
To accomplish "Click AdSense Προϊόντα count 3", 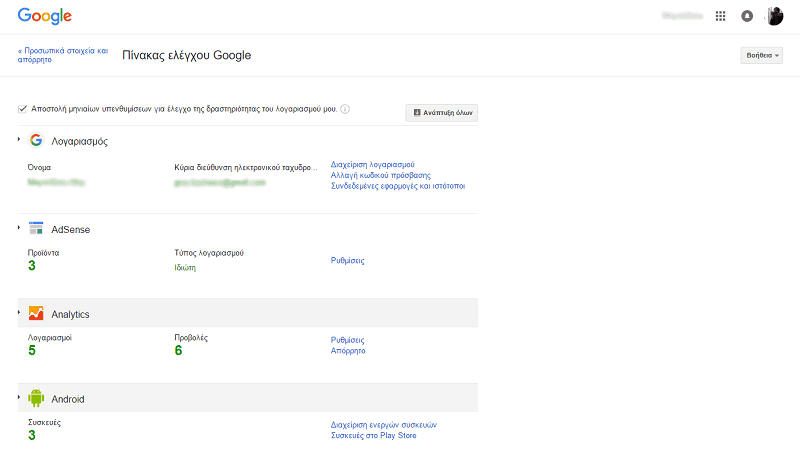I will [32, 265].
